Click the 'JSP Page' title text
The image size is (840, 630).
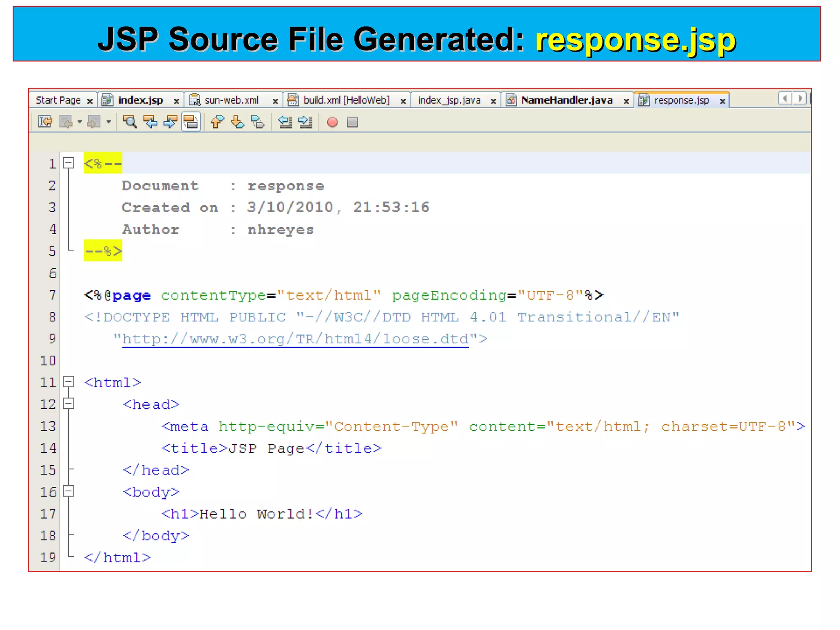click(266, 448)
